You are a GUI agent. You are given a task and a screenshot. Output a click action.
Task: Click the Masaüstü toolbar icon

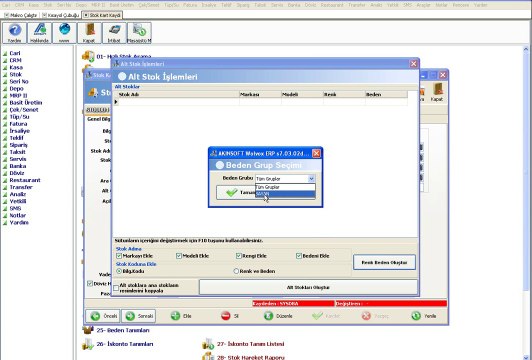pyautogui.click(x=139, y=33)
